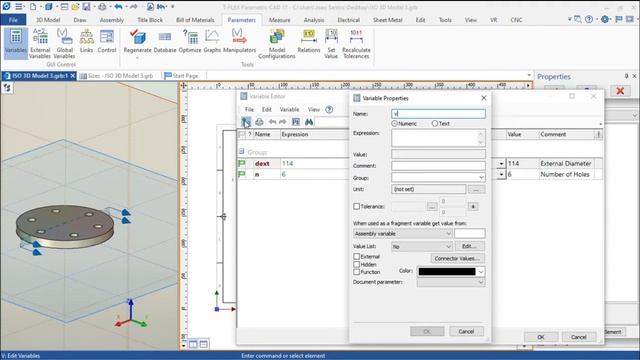
Task: Click Cancel in the Variable Editor window
Action: (x=578, y=337)
